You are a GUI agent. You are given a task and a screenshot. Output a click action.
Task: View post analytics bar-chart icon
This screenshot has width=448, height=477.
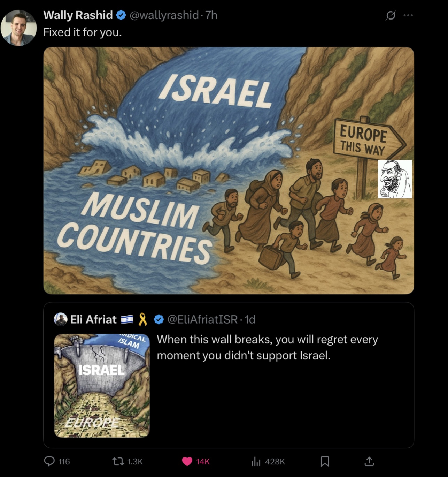tap(256, 461)
